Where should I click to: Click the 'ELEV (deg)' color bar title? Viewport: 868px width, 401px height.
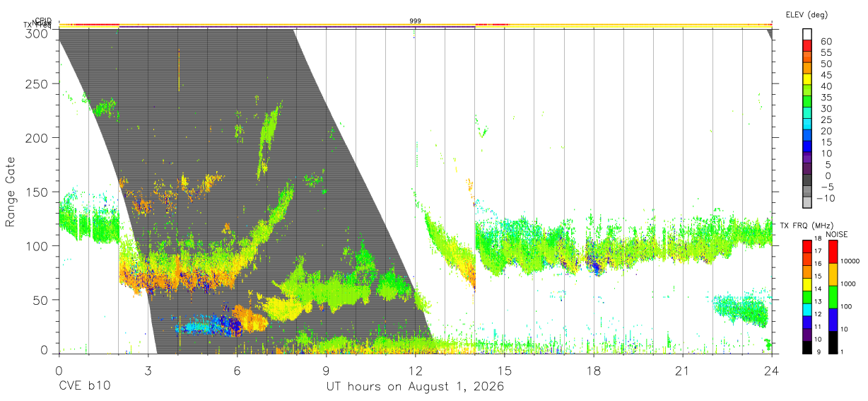[807, 15]
